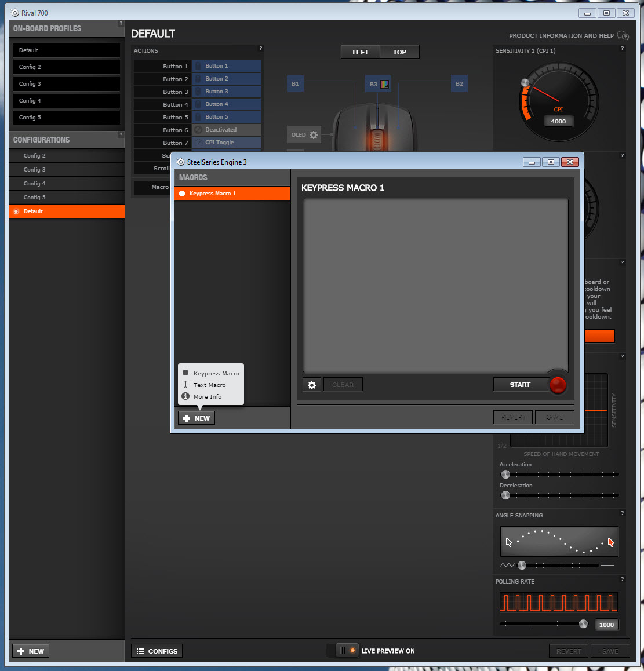Click NEW button in Macros window
The height and width of the screenshot is (671, 644).
pyautogui.click(x=197, y=418)
